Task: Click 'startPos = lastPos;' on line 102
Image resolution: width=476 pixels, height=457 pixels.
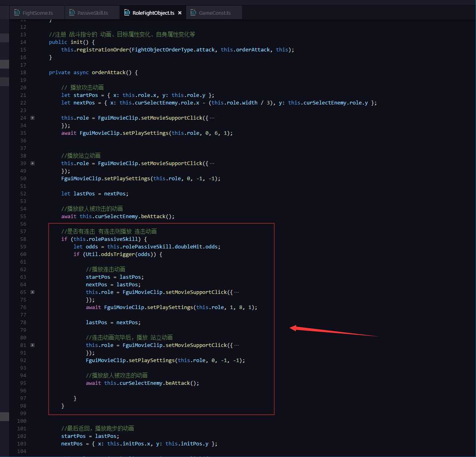Action: click(x=90, y=436)
